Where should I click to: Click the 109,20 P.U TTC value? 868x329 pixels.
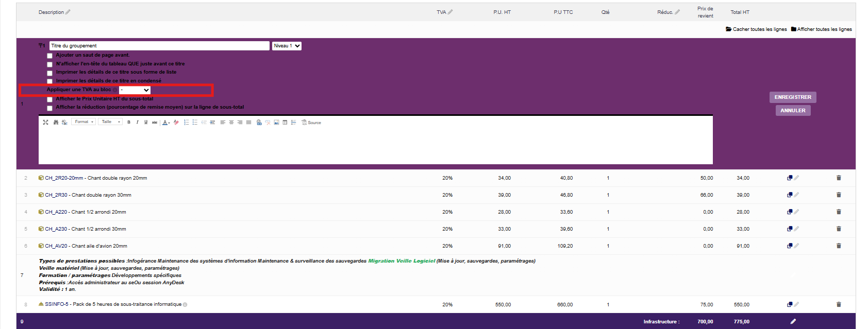pos(565,246)
